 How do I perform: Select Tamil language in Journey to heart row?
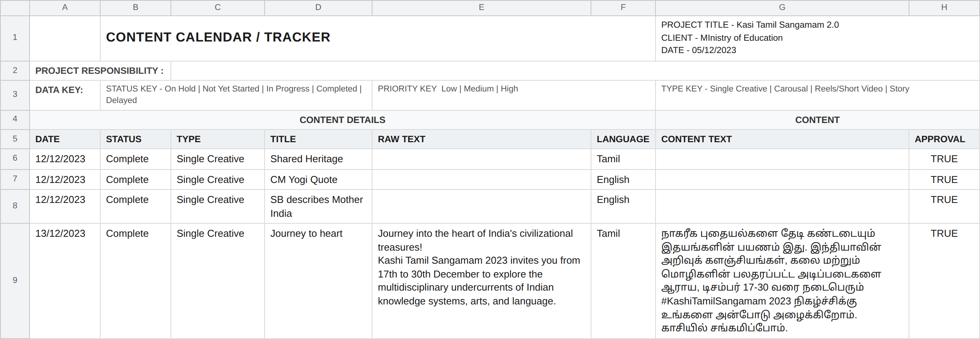pos(623,281)
